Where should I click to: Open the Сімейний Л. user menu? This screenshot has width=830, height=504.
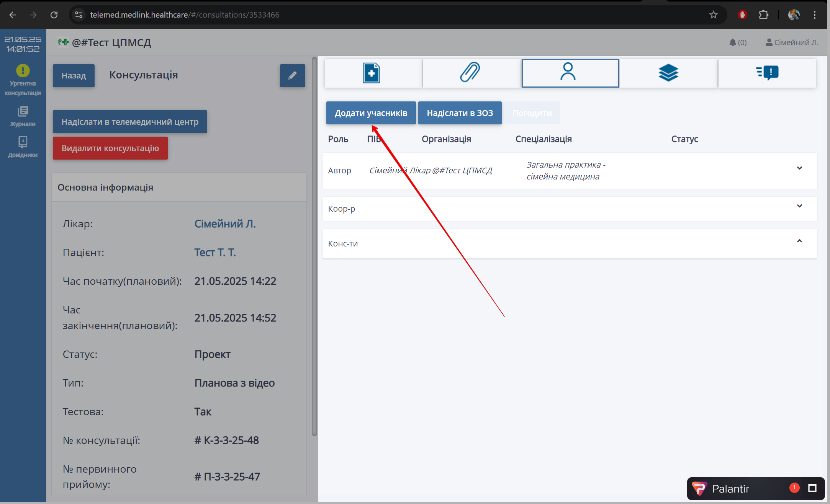pos(792,42)
